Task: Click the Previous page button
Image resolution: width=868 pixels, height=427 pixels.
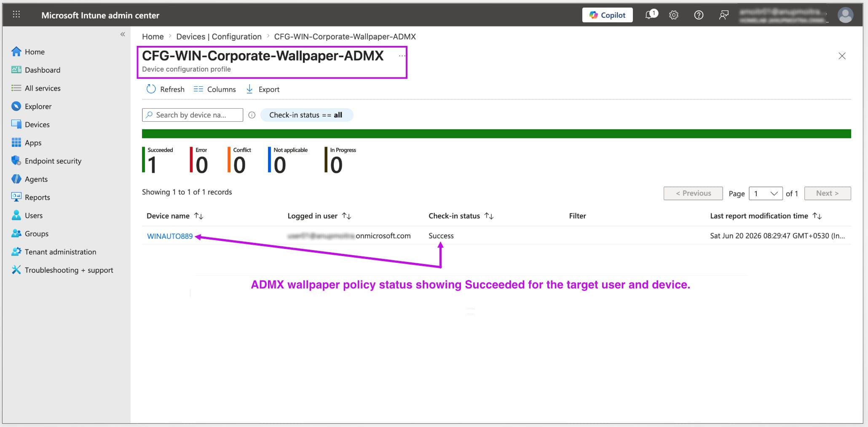Action: [693, 193]
